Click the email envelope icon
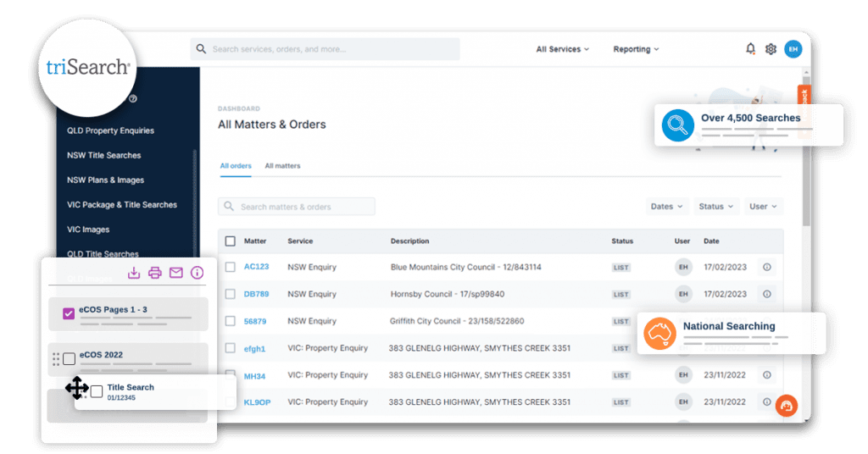 click(x=176, y=273)
